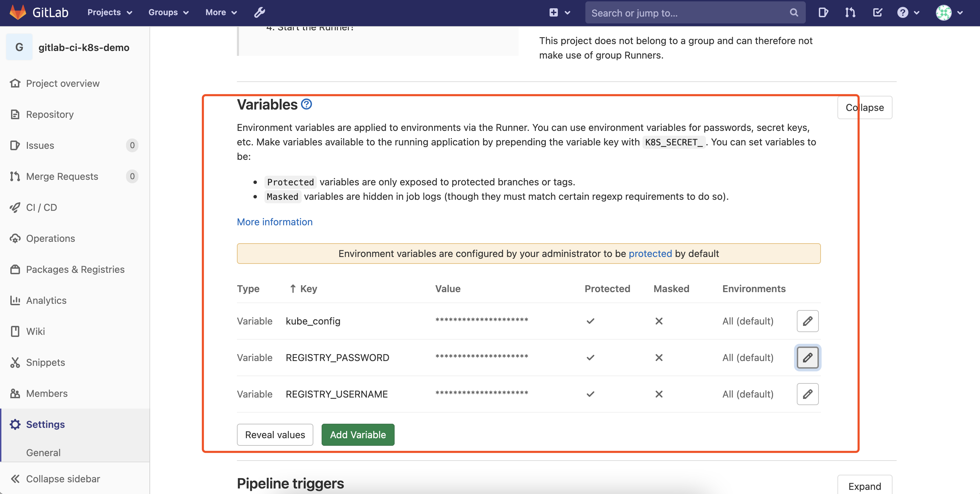Open the issues icon in top bar

[x=823, y=12]
